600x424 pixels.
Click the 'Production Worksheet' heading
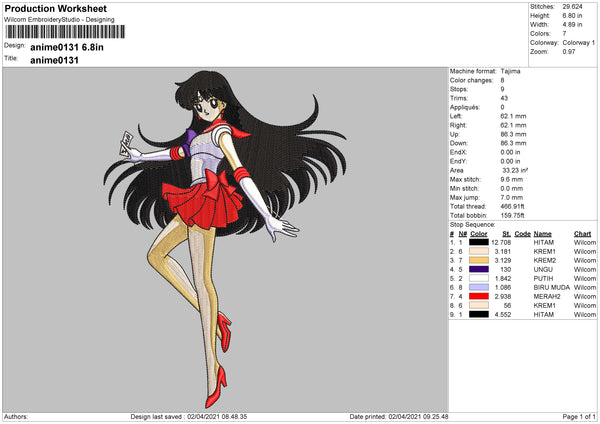55,8
